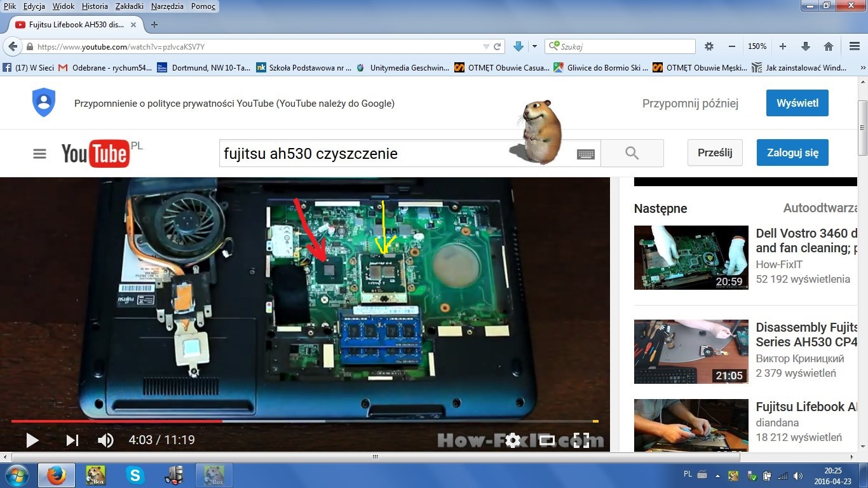This screenshot has height=488, width=868.
Task: Open the How-FixIT channel link
Action: click(780, 264)
